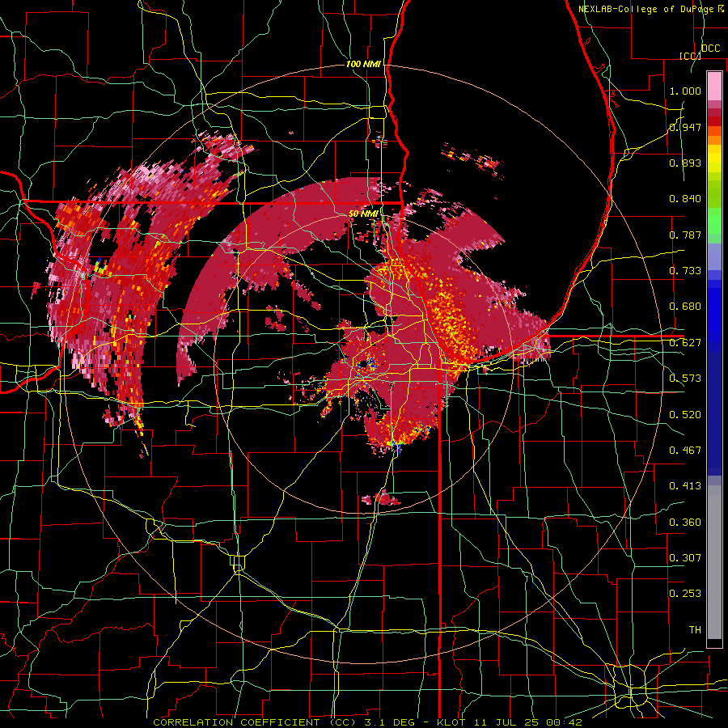Select the 0.253 legend value

pyautogui.click(x=685, y=594)
